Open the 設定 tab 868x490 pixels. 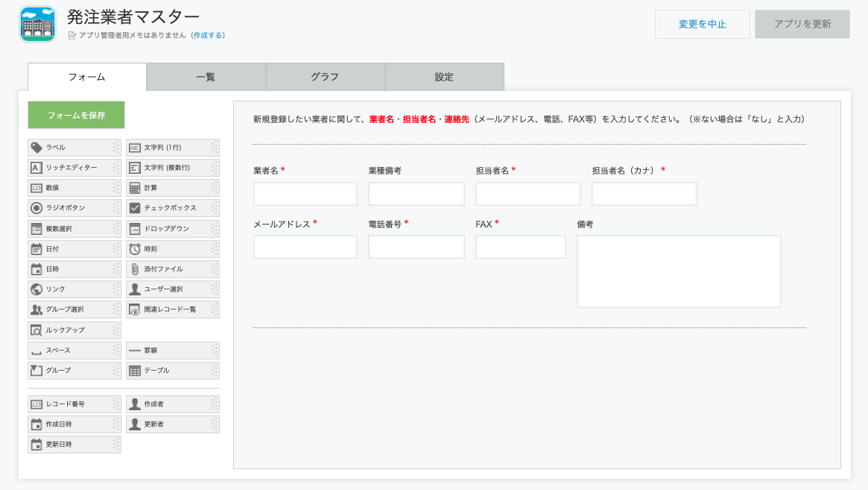tap(444, 77)
